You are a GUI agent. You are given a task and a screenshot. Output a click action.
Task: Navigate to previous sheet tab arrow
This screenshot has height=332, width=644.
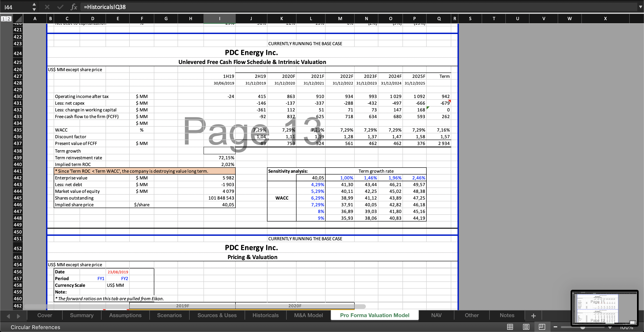point(8,316)
